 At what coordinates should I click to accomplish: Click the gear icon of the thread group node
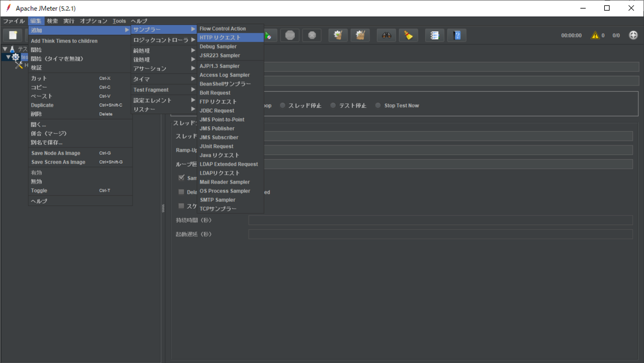coord(16,57)
